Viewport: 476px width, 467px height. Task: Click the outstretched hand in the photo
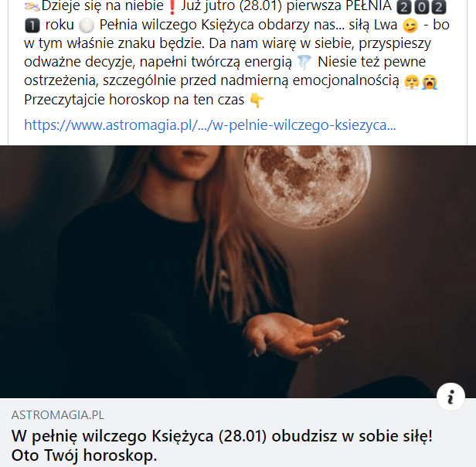[296, 336]
